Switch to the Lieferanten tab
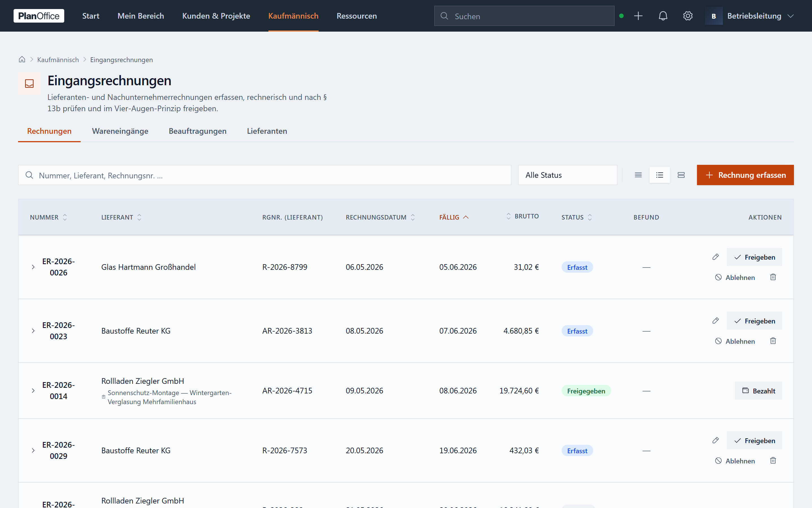Viewport: 812px width, 508px height. click(x=267, y=131)
